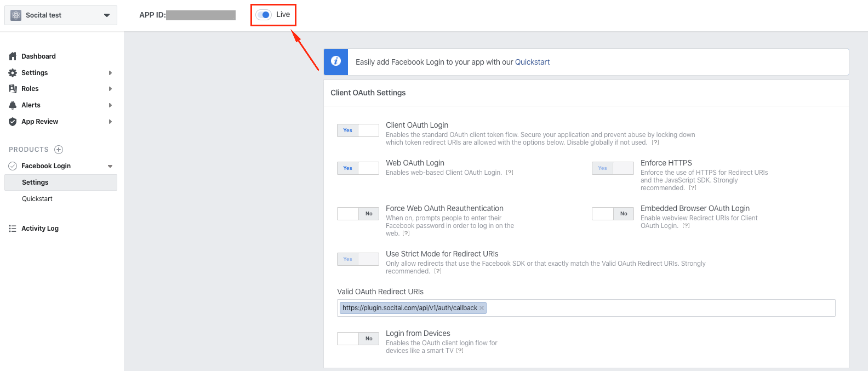868x371 pixels.
Task: Click the App Review shield icon
Action: tap(13, 122)
